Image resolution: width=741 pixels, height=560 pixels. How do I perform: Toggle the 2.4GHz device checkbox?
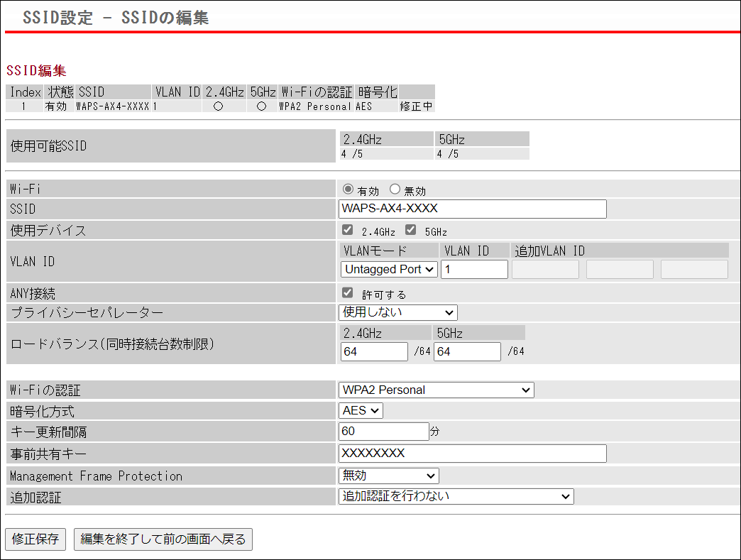tap(347, 230)
